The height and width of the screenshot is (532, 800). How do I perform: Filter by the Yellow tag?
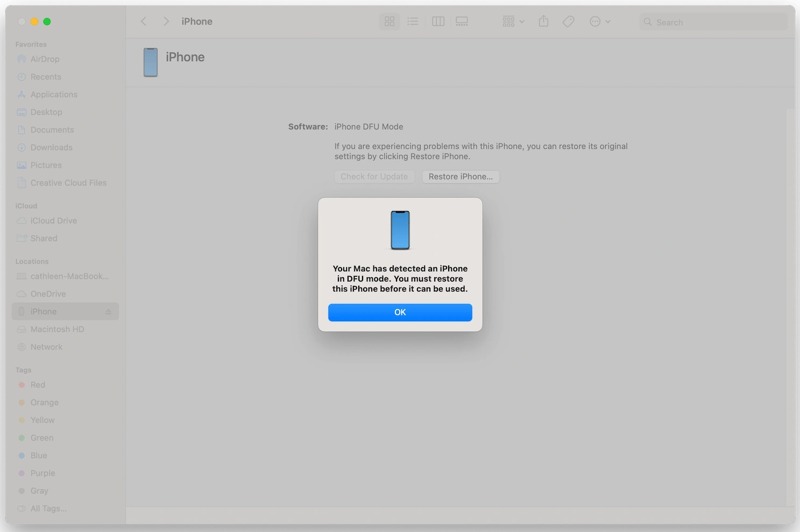pyautogui.click(x=65, y=420)
